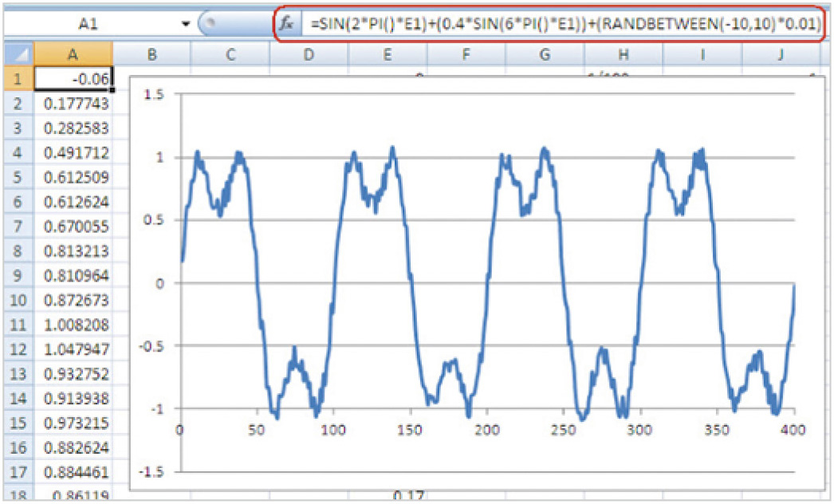Select cell A4 with value 0.491712

(73, 152)
